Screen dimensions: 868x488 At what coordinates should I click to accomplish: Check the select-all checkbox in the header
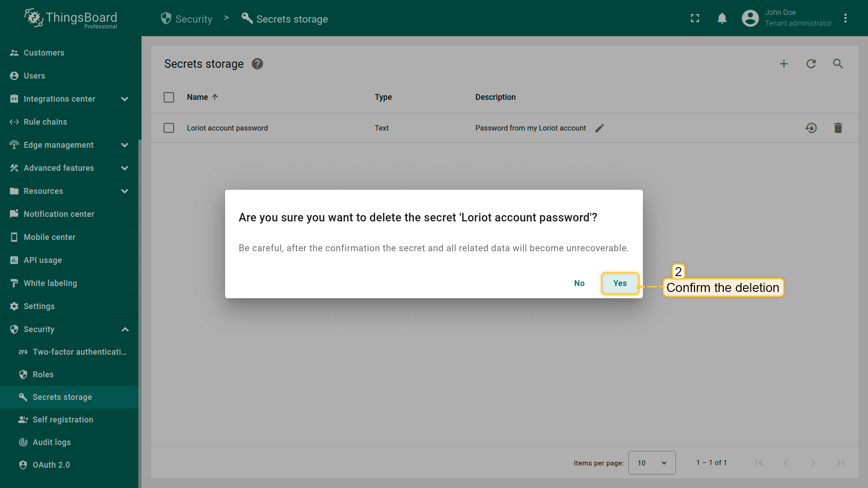coord(169,97)
